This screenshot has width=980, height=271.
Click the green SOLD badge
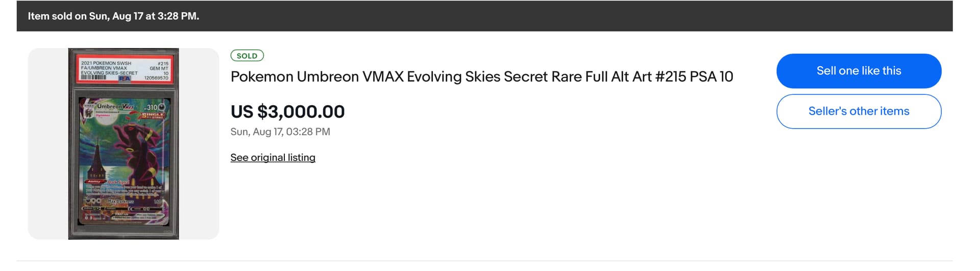247,56
